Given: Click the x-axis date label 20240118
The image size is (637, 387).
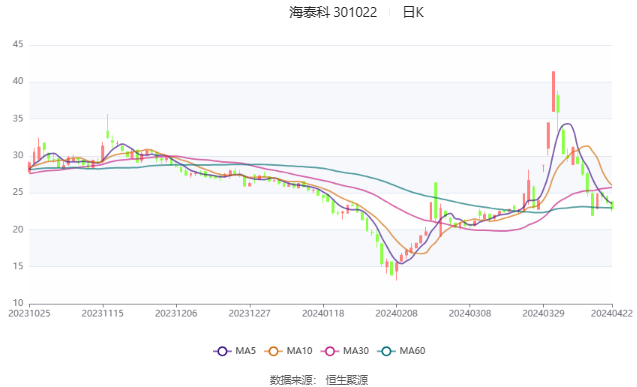Looking at the screenshot, I should [323, 313].
